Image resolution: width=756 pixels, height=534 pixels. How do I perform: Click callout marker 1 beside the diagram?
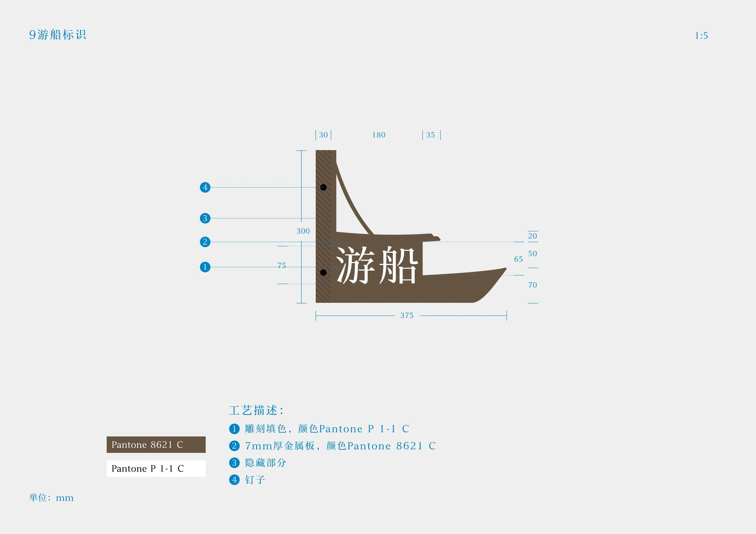(205, 267)
